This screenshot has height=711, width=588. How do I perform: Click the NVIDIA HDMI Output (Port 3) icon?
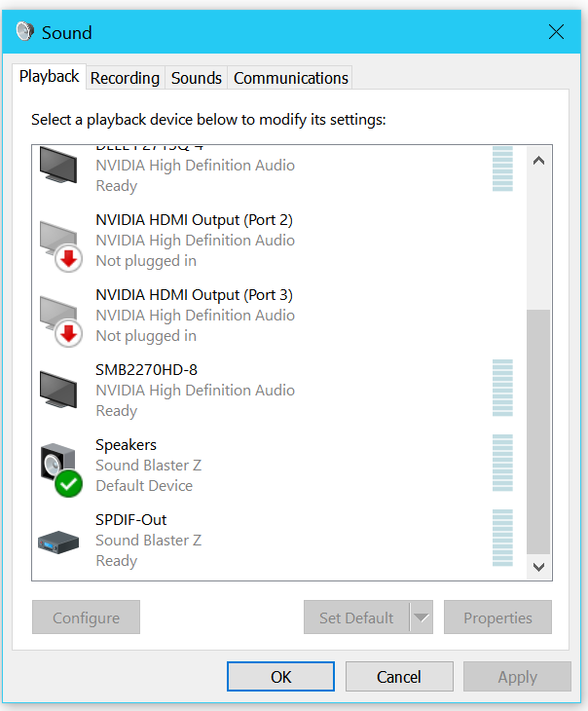pyautogui.click(x=60, y=317)
